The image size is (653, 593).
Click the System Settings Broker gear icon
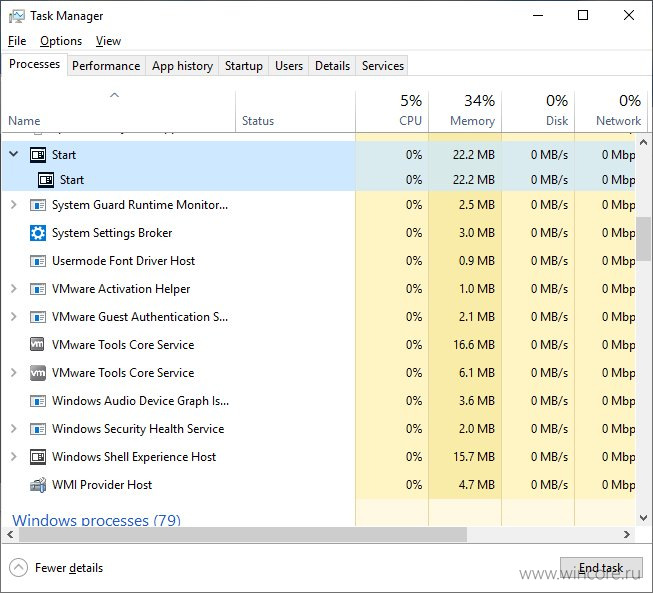[x=38, y=233]
